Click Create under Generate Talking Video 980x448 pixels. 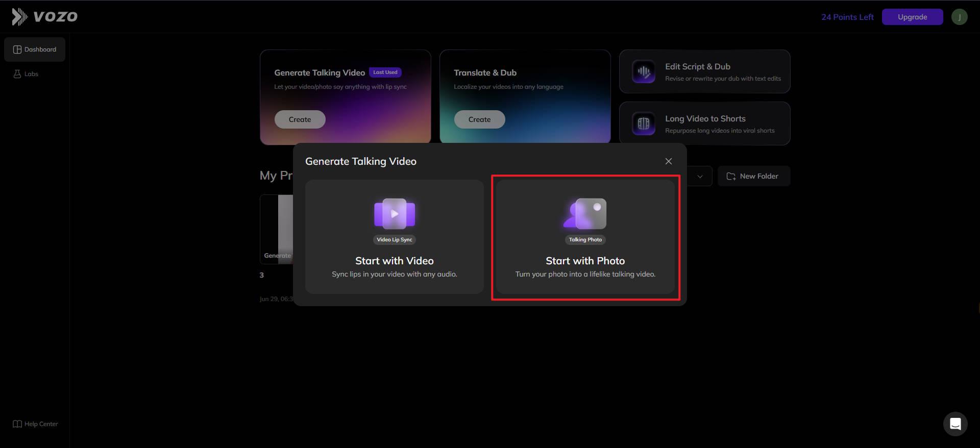300,119
